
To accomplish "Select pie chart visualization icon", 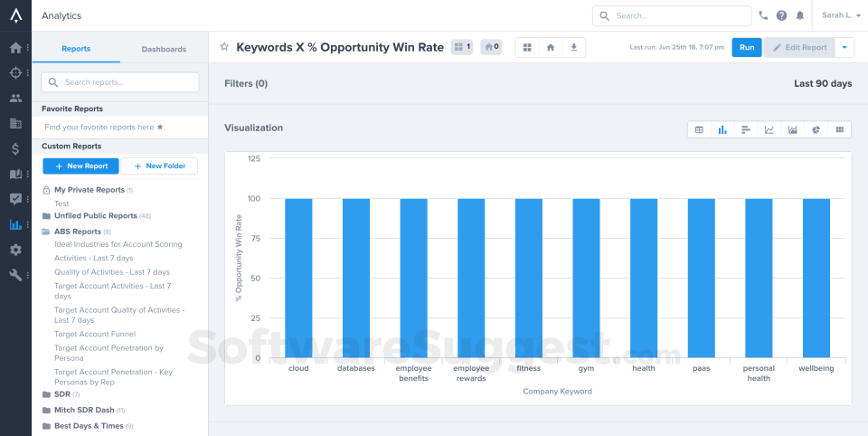I will [x=816, y=129].
